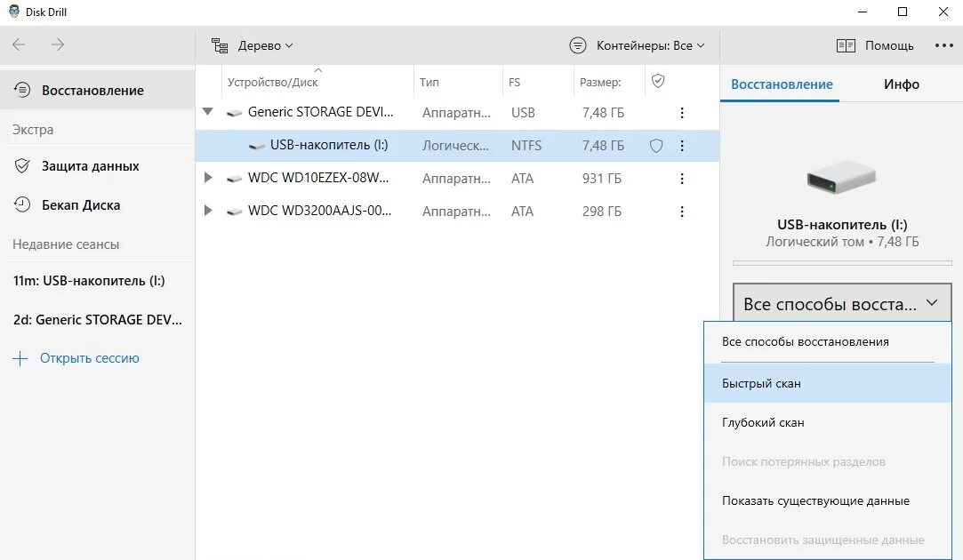Open the three-dot more menu in toolbar
The image size is (963, 560).
click(x=944, y=45)
